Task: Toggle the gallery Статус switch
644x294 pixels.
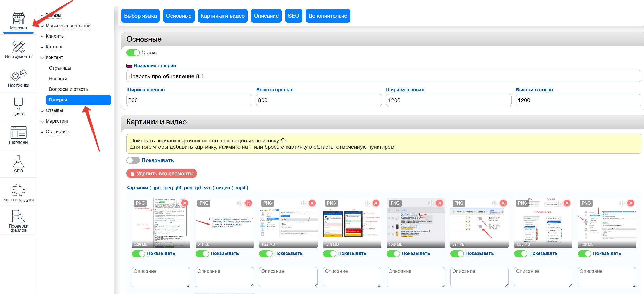Action: (133, 53)
